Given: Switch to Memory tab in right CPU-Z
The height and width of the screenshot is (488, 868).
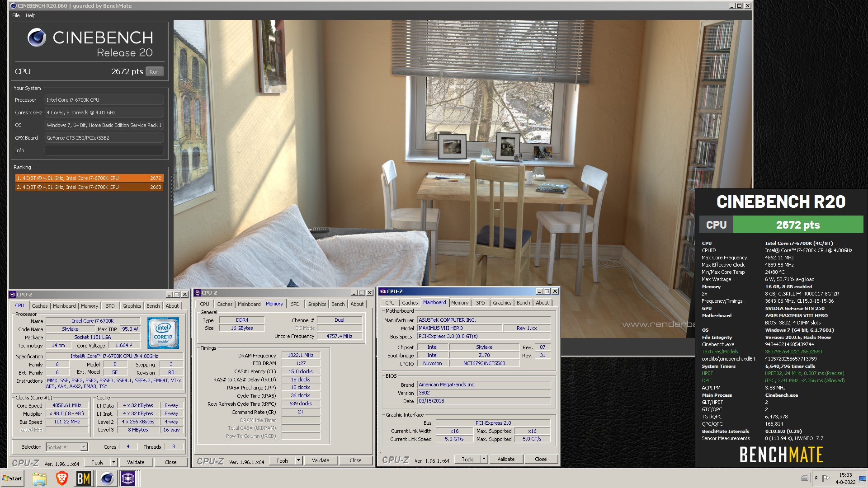Looking at the screenshot, I should 460,303.
